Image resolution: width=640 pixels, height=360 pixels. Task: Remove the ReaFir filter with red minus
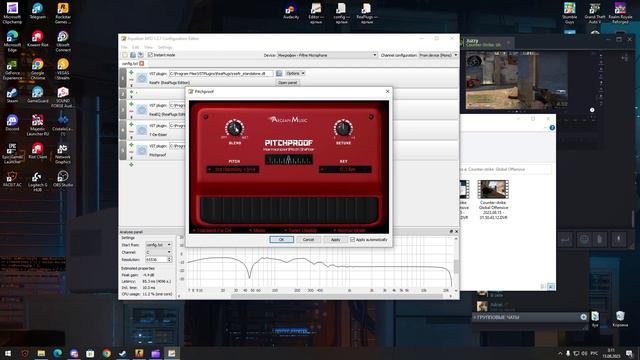click(131, 79)
